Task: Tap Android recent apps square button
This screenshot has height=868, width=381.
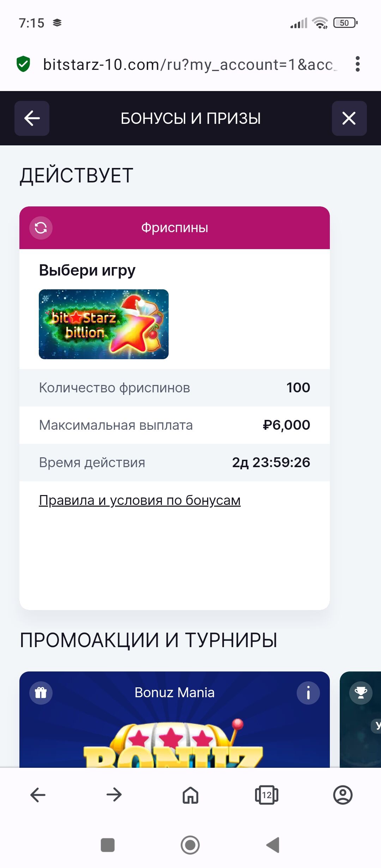Action: click(x=108, y=845)
